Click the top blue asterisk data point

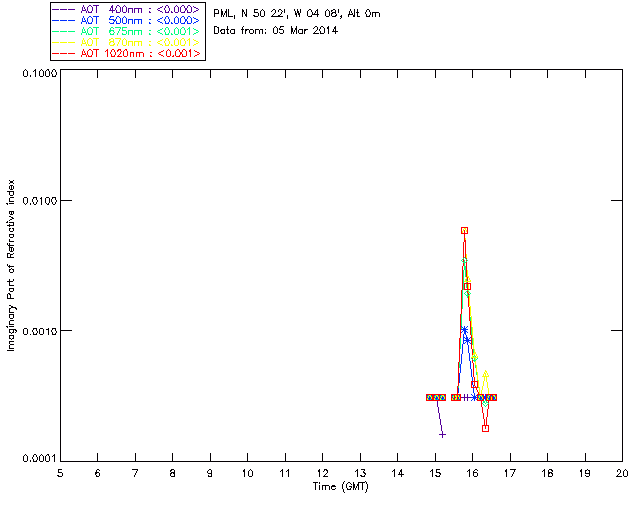point(464,329)
